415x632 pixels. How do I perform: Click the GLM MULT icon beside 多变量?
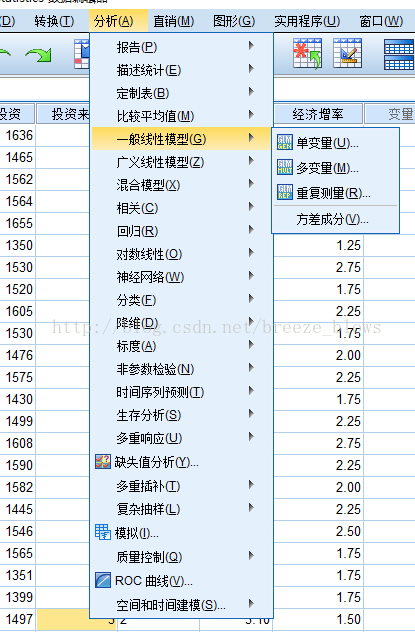pyautogui.click(x=285, y=167)
